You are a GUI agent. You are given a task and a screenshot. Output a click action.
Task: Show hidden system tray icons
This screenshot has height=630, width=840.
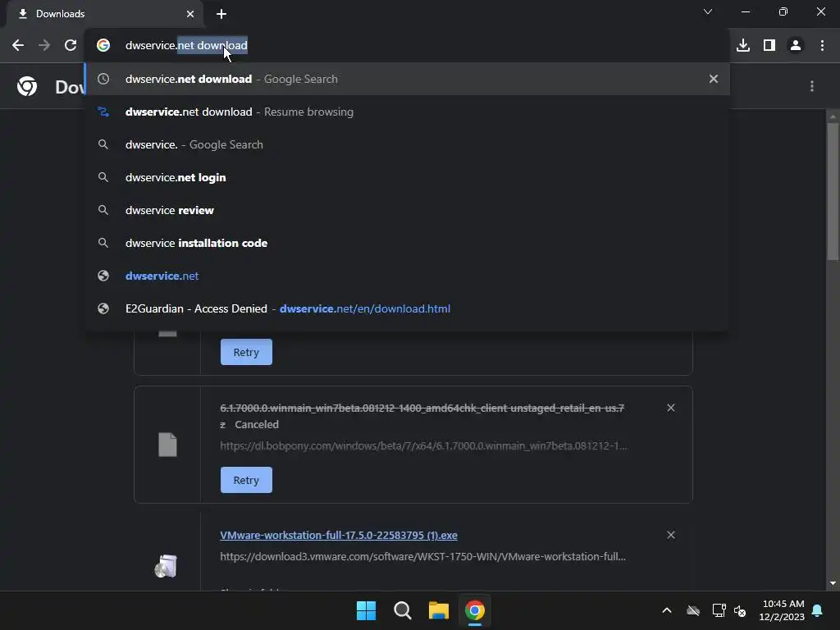[x=667, y=610]
